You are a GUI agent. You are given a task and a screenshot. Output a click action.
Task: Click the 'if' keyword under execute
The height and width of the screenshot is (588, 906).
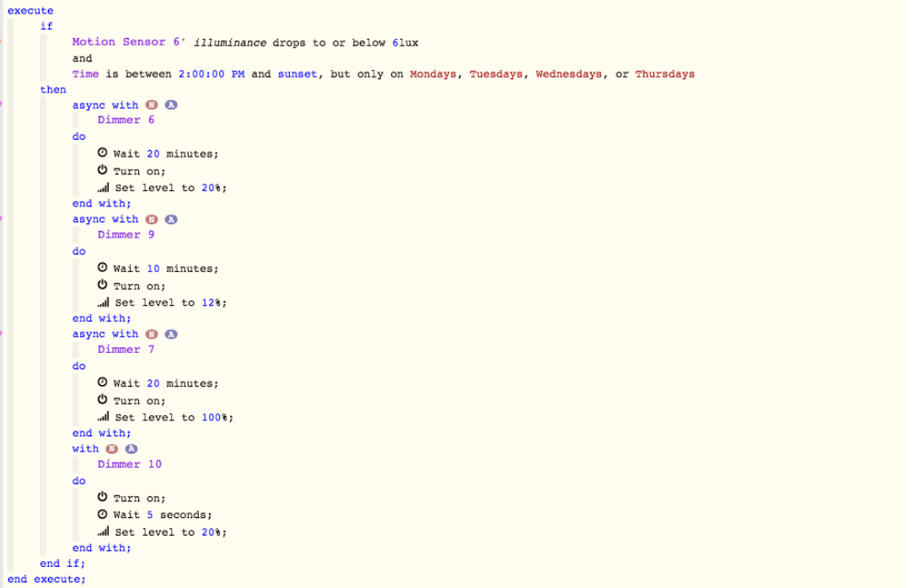pyautogui.click(x=46, y=26)
